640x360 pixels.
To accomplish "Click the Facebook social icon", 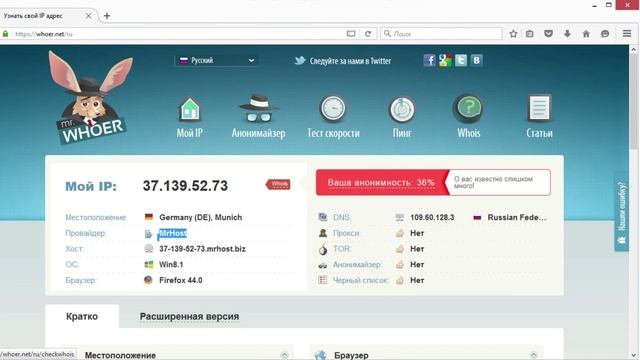I will pyautogui.click(x=429, y=60).
